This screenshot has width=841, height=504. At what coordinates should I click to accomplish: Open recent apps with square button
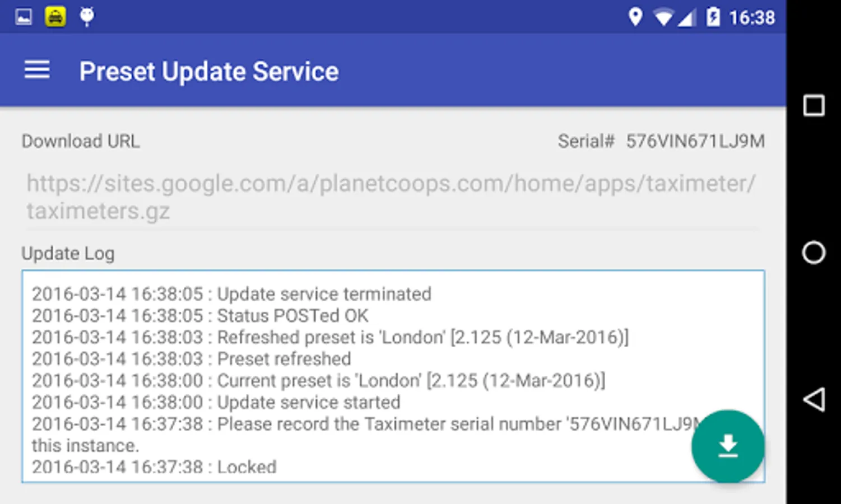(x=814, y=105)
